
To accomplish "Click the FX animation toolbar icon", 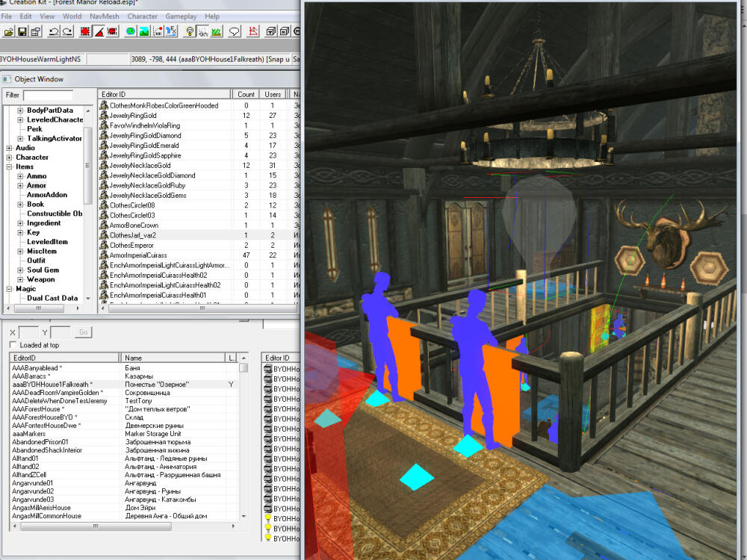I will pos(171,32).
